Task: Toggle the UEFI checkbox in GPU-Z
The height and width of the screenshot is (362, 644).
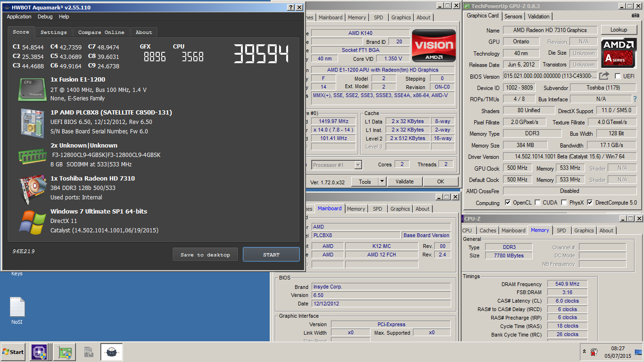Action: [x=618, y=76]
